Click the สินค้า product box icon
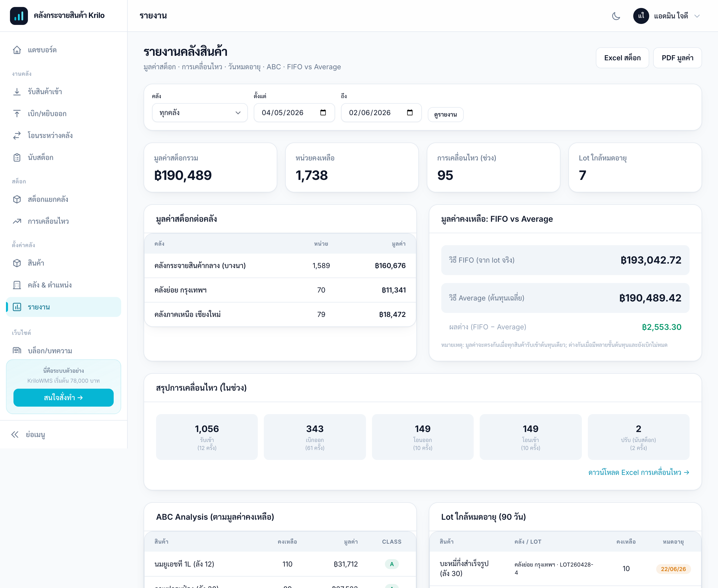Screen dimensions: 718x588 click(17, 263)
